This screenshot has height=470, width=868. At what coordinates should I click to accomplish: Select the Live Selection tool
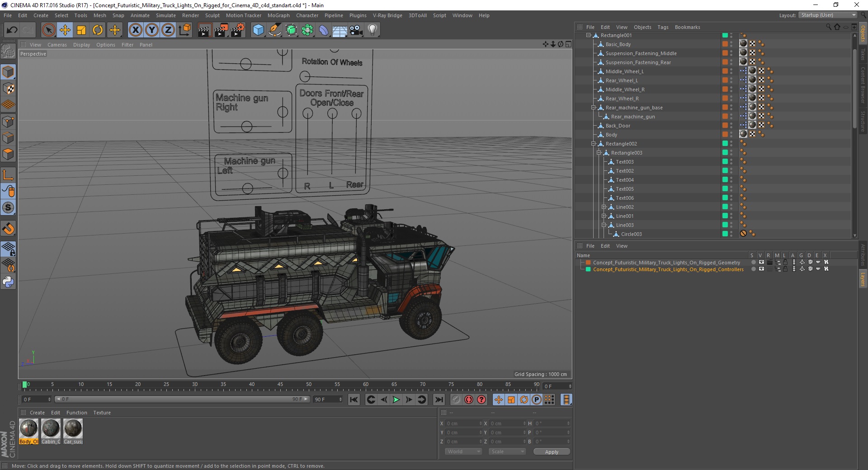coord(48,30)
